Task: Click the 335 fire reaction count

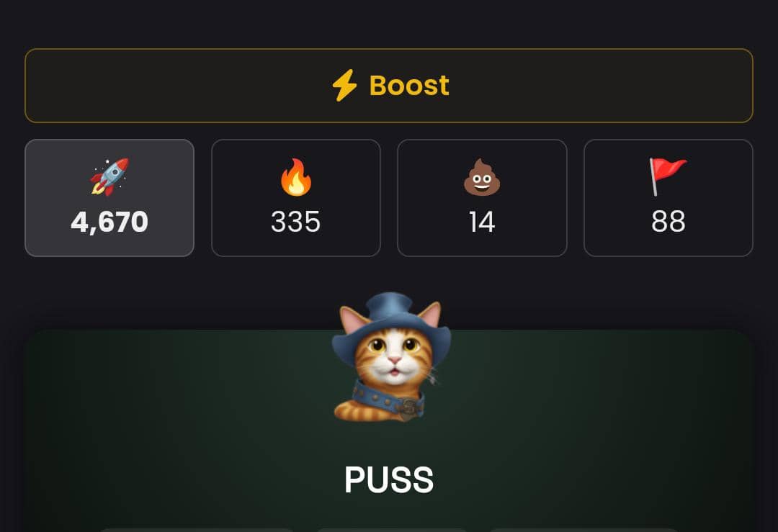Action: 296,222
